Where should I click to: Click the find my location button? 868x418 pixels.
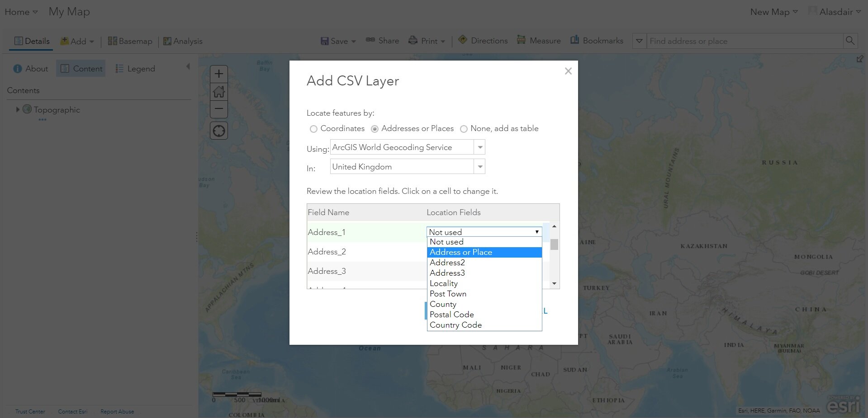point(219,131)
